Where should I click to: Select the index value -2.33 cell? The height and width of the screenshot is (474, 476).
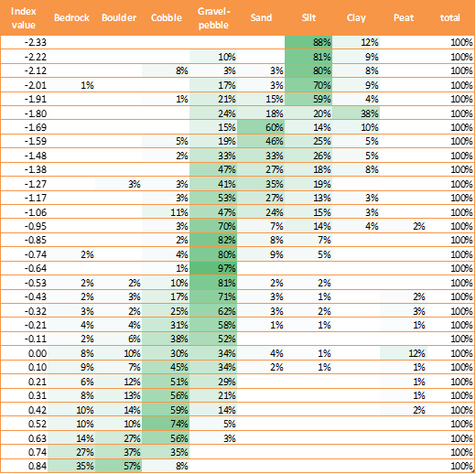24,42
